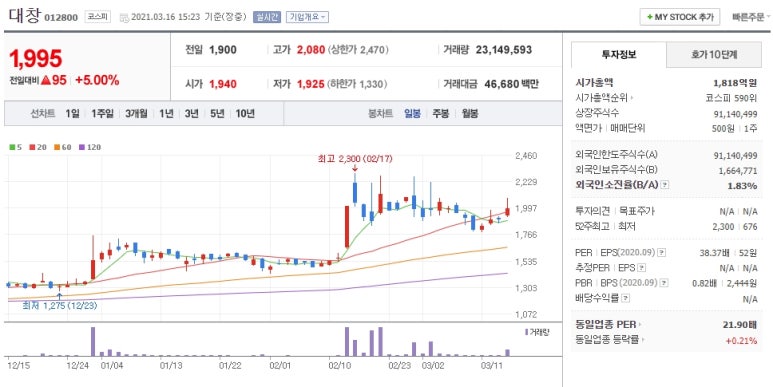The image size is (773, 387).
Task: Click the 전일 value 1,900
Action: (223, 50)
